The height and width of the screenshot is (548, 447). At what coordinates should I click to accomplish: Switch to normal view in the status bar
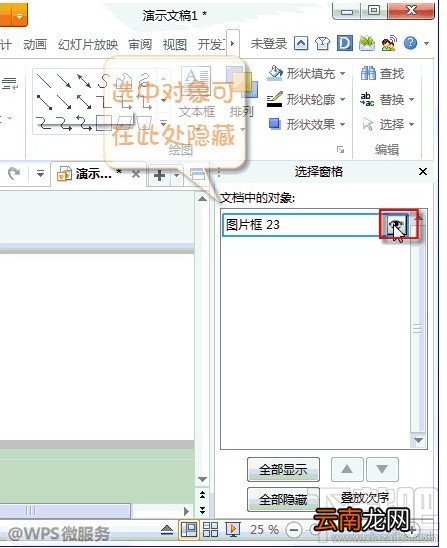coord(188,530)
